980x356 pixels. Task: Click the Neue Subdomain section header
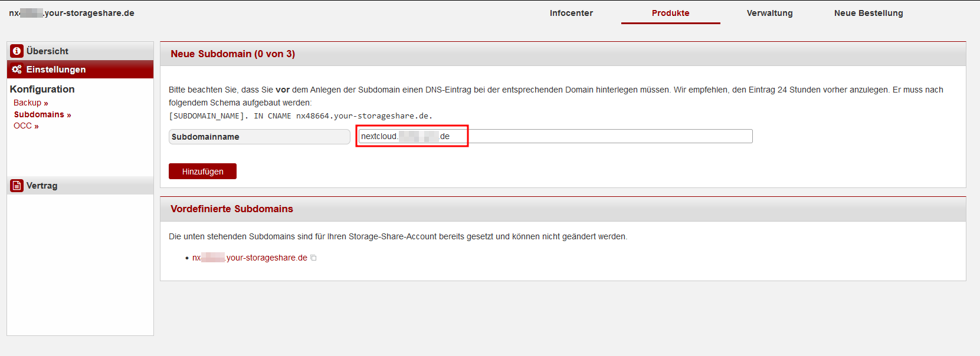232,54
